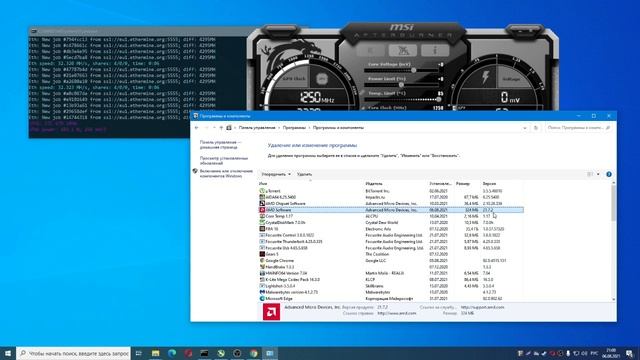Select the AMD Chipset Software row
Image resolution: width=640 pixels, height=360 pixels.
391,204
